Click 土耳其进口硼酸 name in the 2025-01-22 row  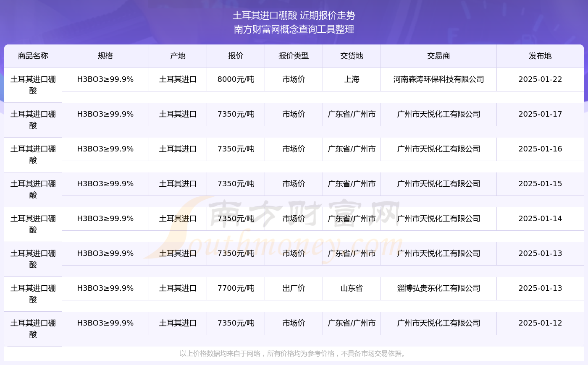(33, 85)
